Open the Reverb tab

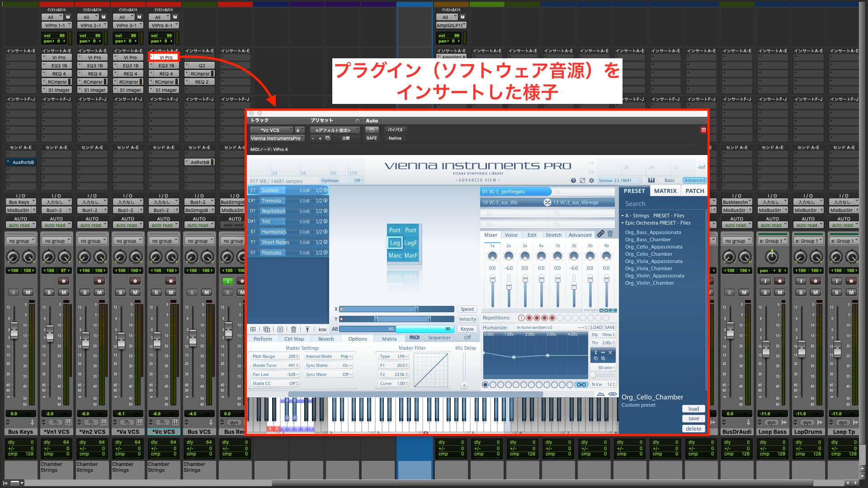coord(326,339)
